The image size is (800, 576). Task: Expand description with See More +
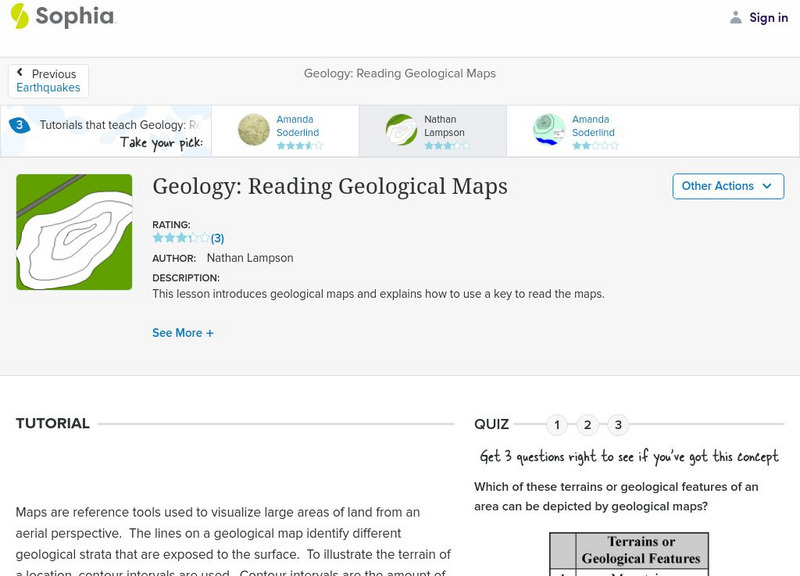click(x=183, y=333)
